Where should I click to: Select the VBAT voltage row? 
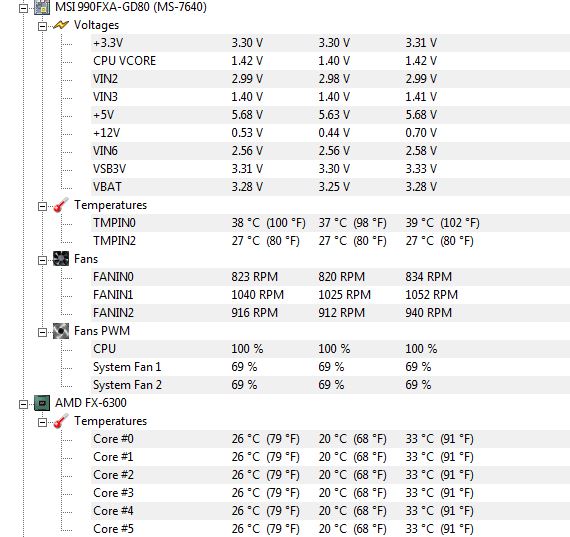point(330,187)
